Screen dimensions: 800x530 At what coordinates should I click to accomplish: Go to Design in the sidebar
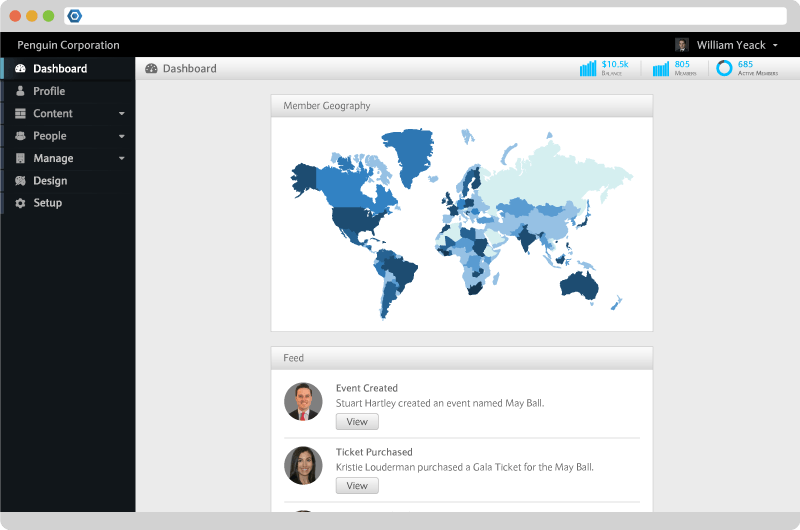(67, 181)
